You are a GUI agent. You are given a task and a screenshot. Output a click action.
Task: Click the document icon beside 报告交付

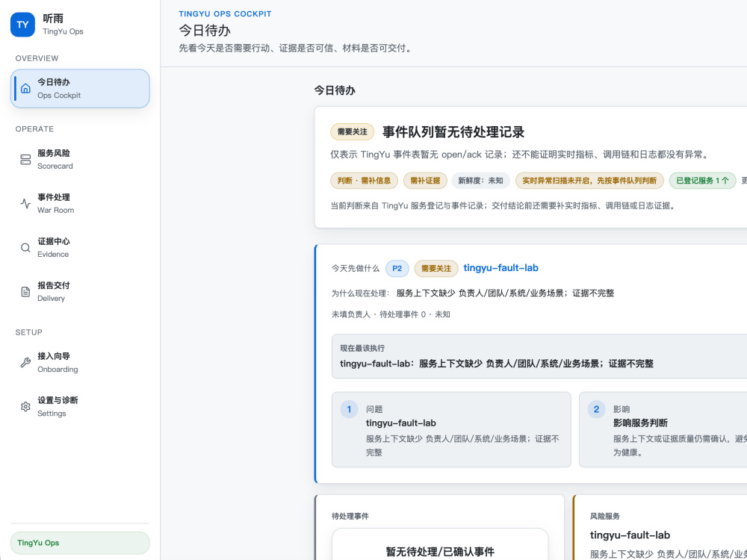tap(25, 292)
